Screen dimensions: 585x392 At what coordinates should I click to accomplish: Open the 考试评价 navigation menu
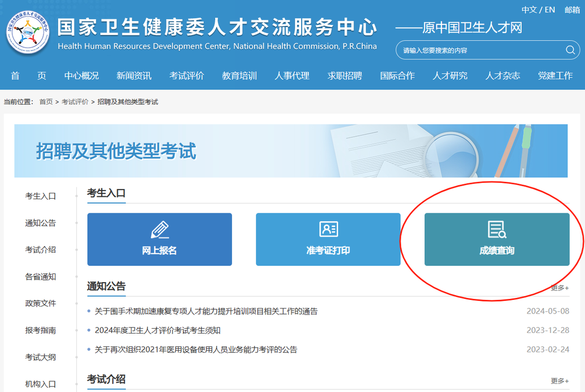(186, 76)
